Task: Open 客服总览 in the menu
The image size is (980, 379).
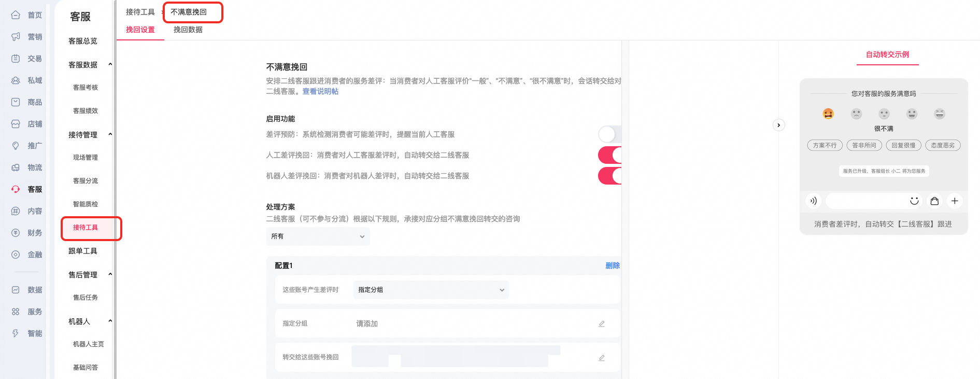Action: (83, 41)
